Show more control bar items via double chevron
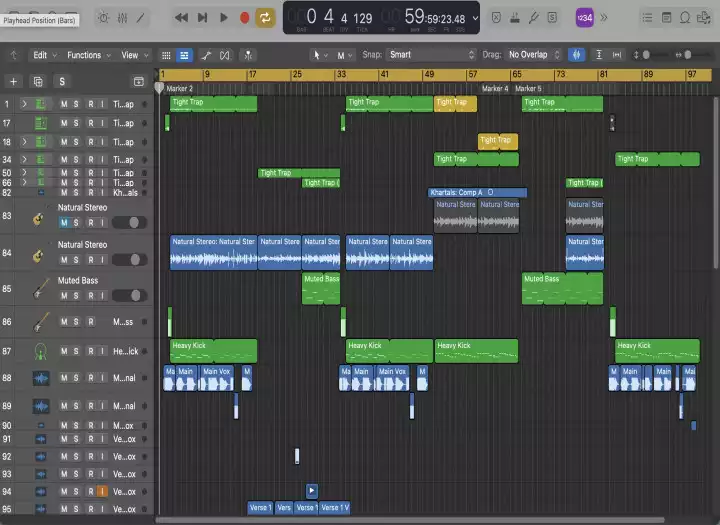This screenshot has height=525, width=720. [604, 18]
